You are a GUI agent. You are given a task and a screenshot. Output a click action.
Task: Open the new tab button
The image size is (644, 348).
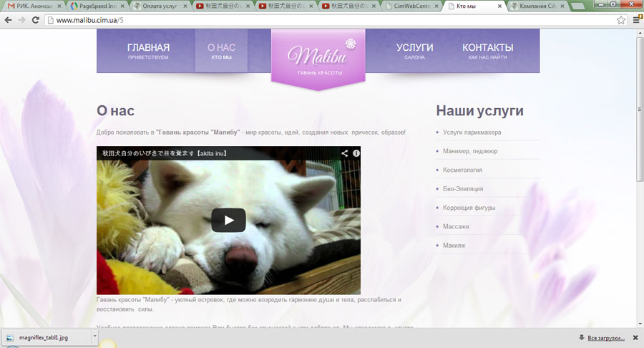[x=578, y=6]
